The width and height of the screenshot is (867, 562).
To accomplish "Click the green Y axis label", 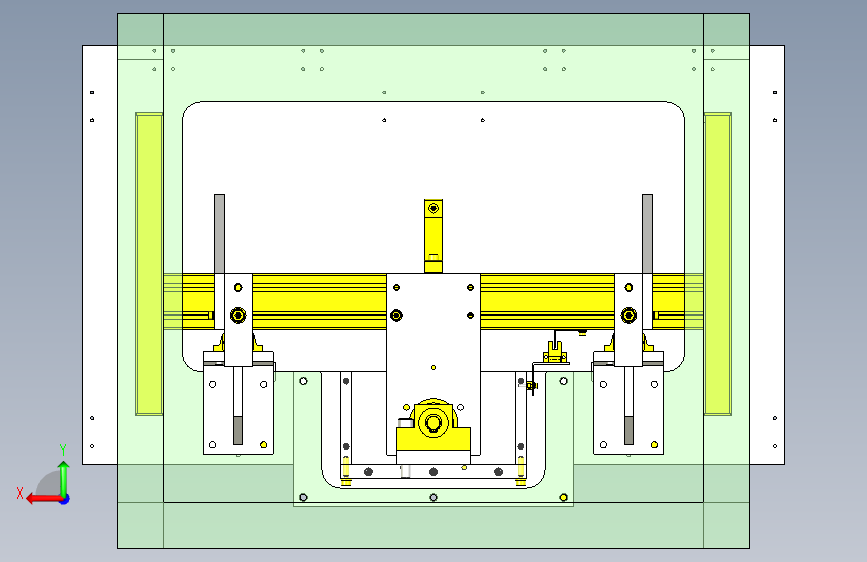I will click(x=63, y=450).
